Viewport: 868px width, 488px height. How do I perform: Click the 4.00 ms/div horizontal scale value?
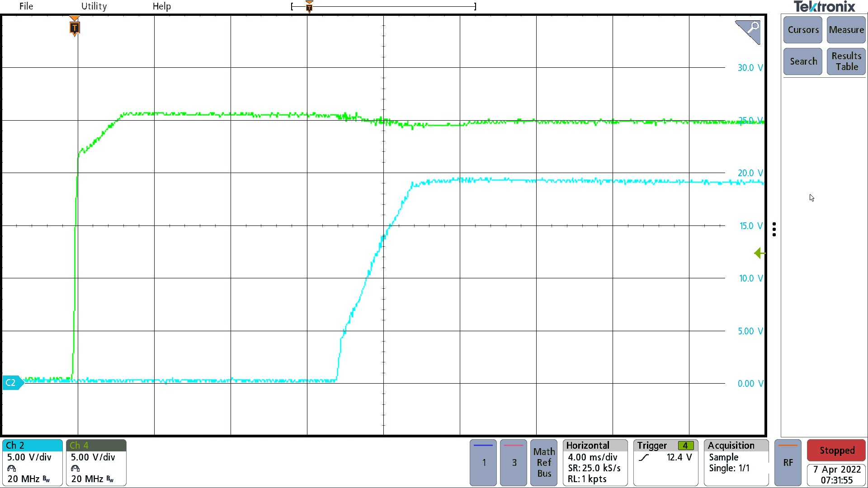point(593,457)
